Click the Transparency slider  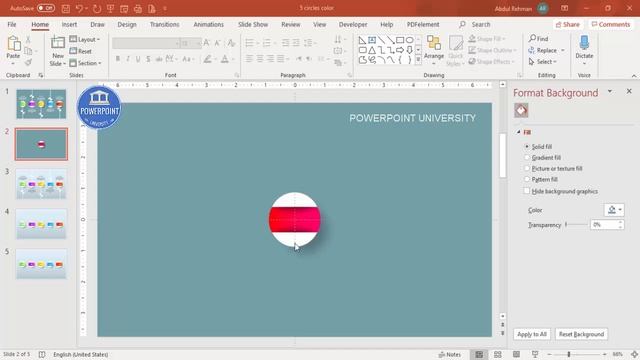[x=576, y=224]
